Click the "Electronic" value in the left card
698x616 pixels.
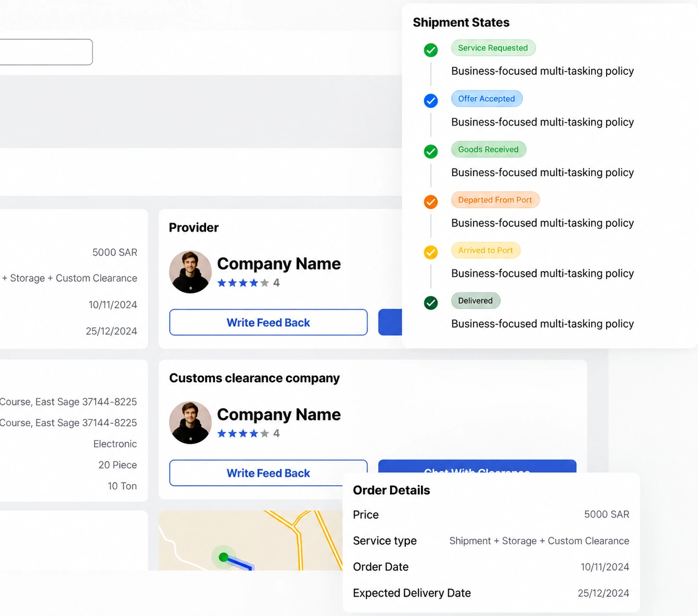point(115,444)
